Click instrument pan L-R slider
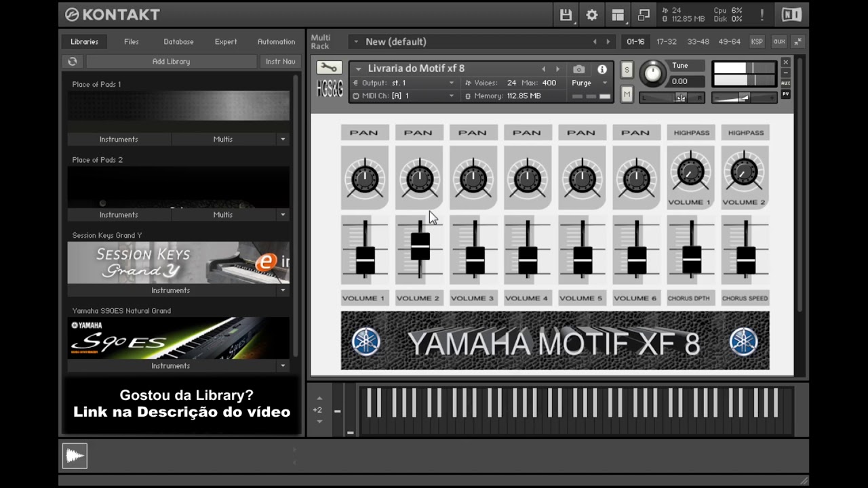The width and height of the screenshot is (868, 488). point(671,98)
